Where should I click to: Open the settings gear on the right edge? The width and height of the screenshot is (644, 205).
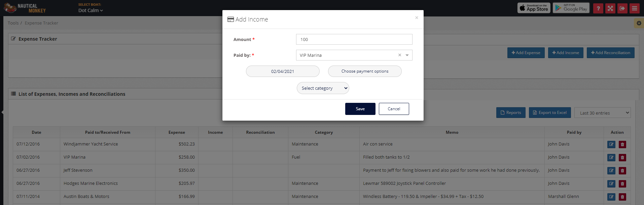click(639, 23)
